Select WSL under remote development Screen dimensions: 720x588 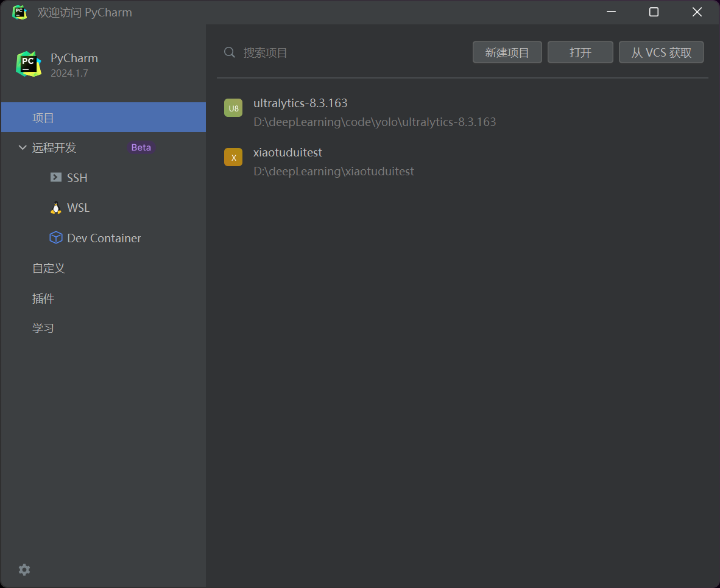(x=78, y=208)
